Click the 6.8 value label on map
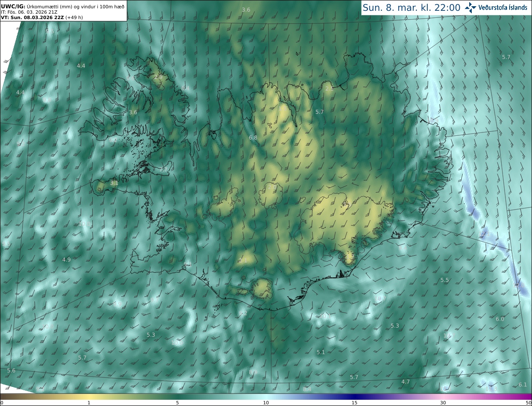 click(x=253, y=138)
